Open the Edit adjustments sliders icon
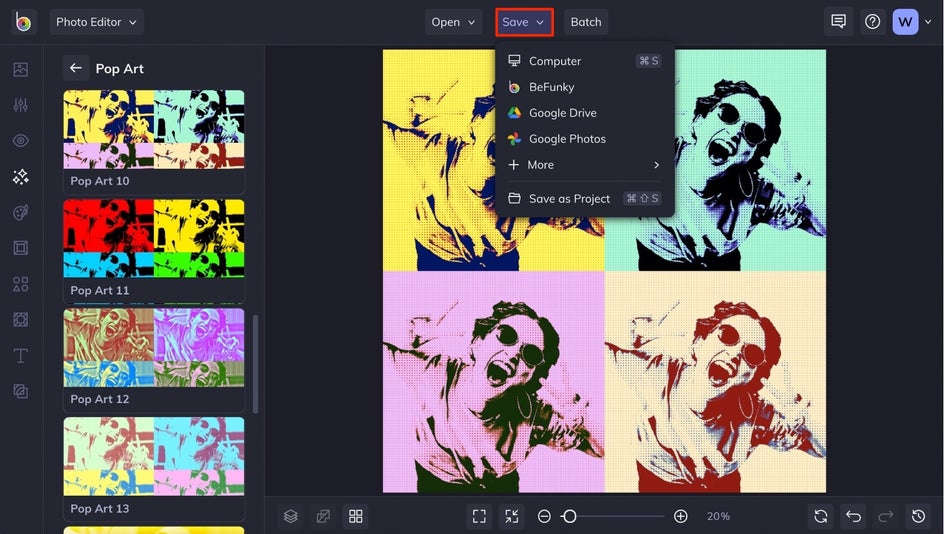This screenshot has height=534, width=944. pyautogui.click(x=20, y=105)
